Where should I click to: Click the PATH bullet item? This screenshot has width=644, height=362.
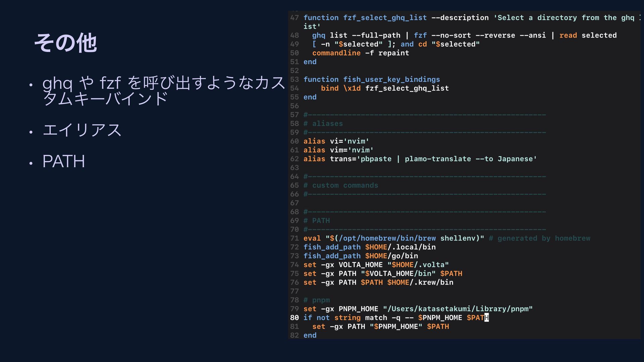click(63, 162)
